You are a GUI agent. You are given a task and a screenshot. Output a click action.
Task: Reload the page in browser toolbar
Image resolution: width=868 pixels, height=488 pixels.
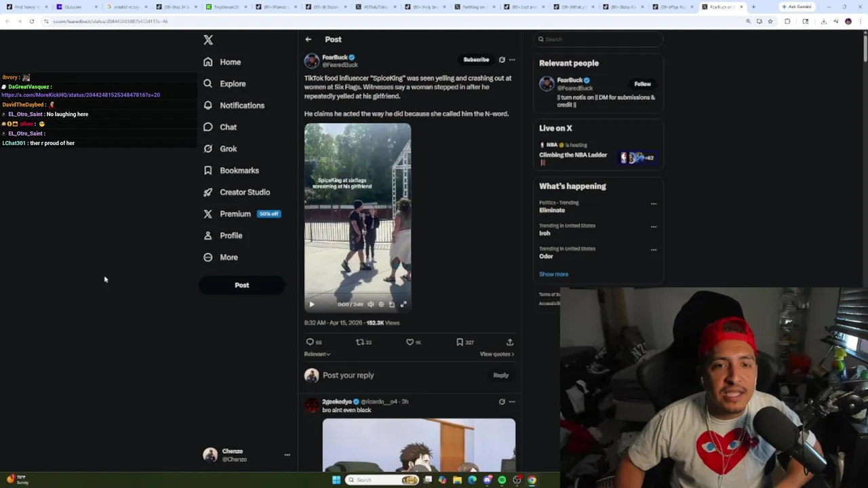tap(31, 21)
